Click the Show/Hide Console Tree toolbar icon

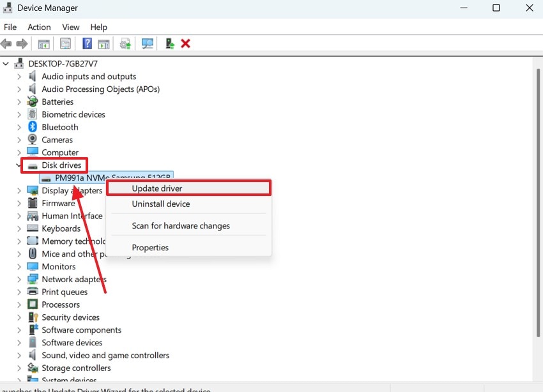click(x=43, y=44)
